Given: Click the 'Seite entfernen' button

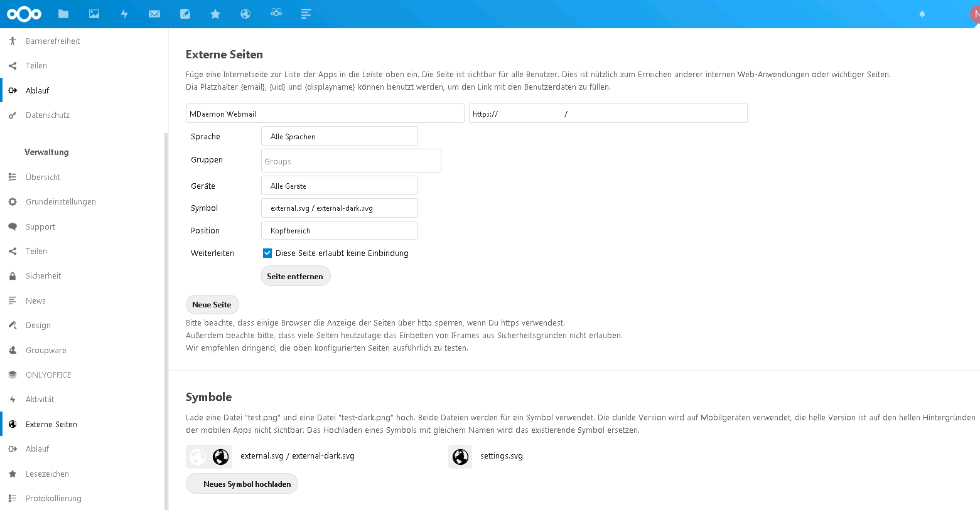Looking at the screenshot, I should click(295, 277).
